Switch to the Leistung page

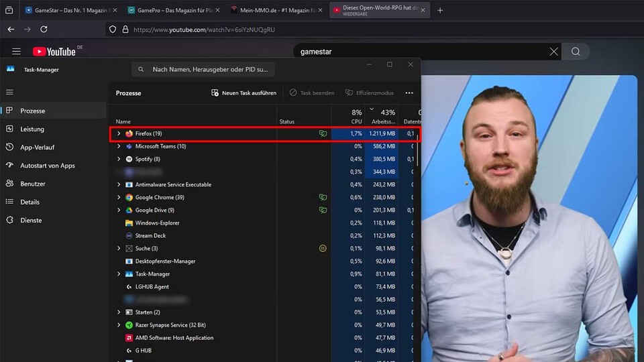click(x=32, y=129)
